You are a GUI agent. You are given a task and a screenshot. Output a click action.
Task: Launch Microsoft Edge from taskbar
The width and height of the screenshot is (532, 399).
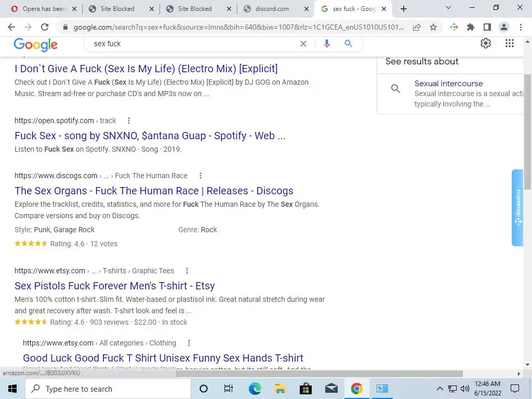pos(255,389)
